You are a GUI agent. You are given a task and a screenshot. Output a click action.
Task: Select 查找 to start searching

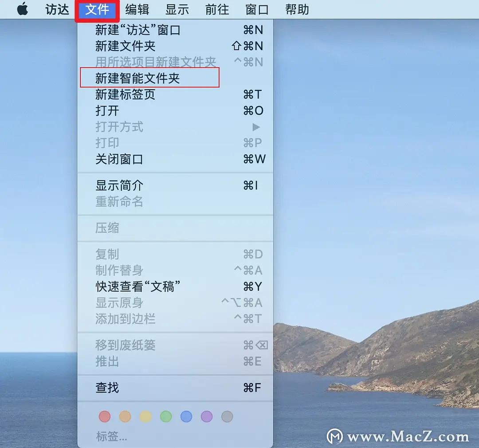[107, 388]
